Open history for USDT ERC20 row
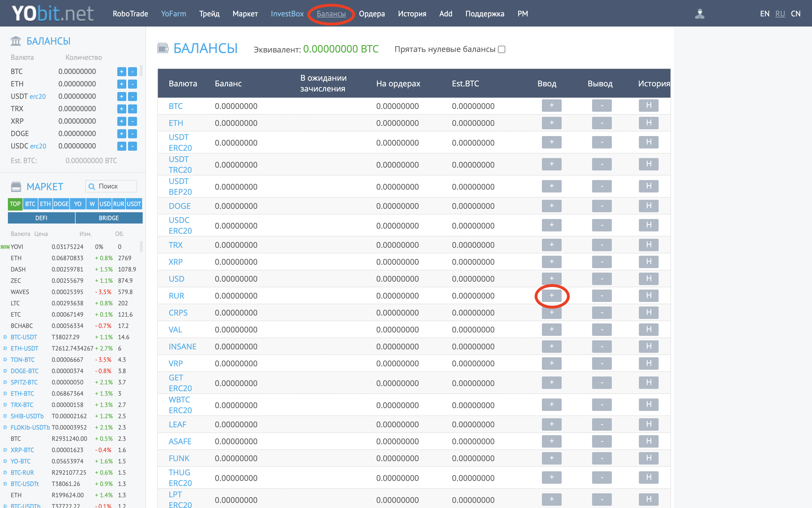 [648, 142]
